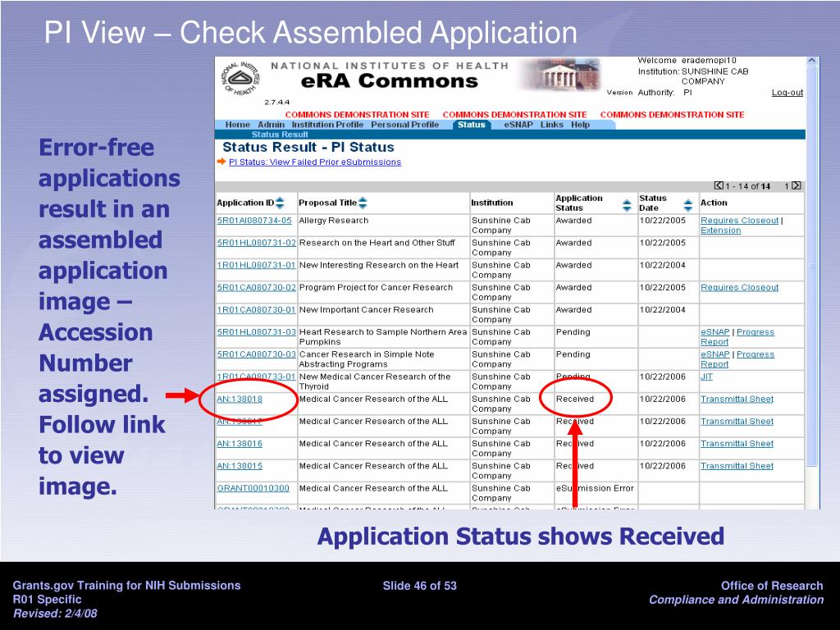Open the Admin menu

(271, 125)
